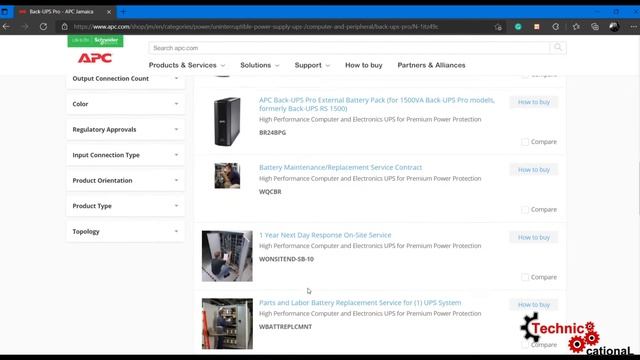Expand the Input Connection Type filter
This screenshot has height=360, width=640.
(125, 155)
